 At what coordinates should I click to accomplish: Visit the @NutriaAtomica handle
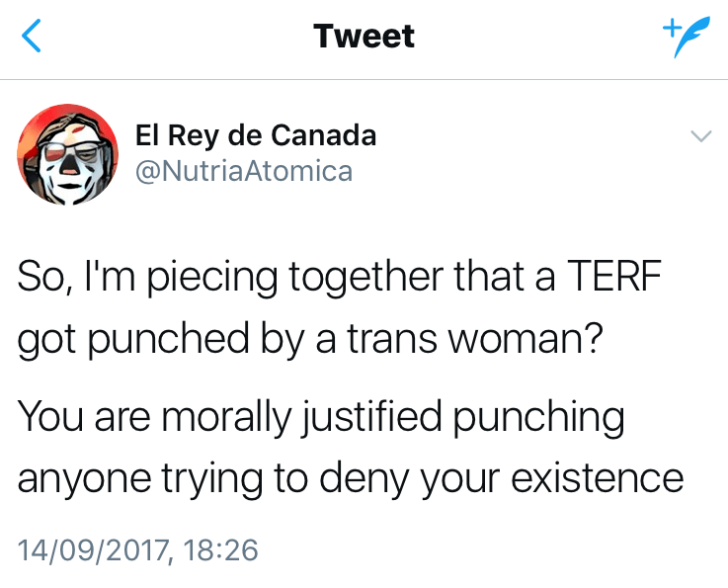click(x=243, y=171)
